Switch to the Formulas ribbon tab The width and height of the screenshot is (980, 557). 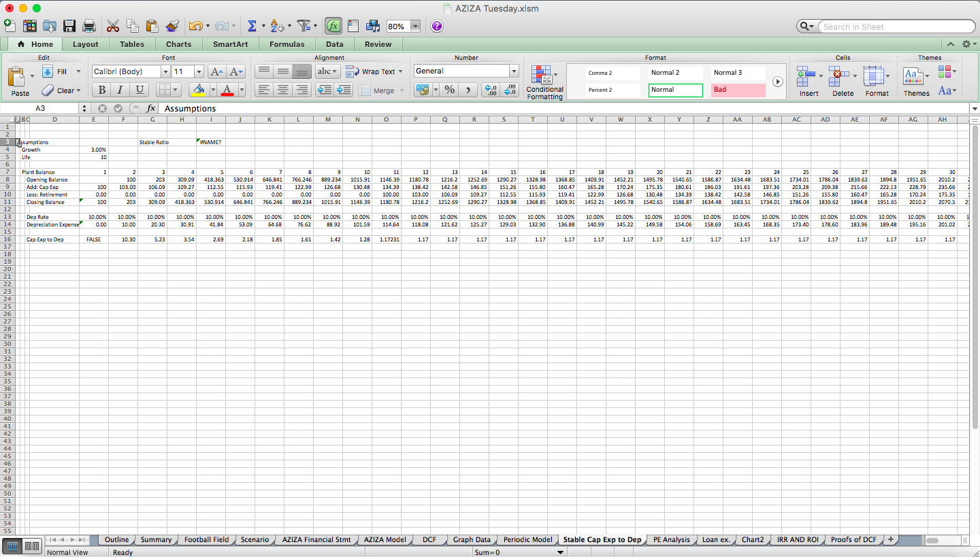point(287,44)
